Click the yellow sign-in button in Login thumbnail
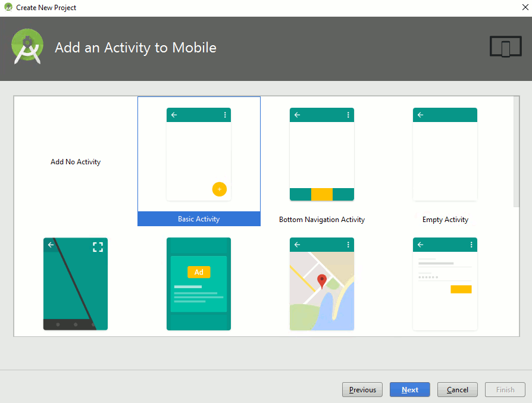 click(461, 289)
